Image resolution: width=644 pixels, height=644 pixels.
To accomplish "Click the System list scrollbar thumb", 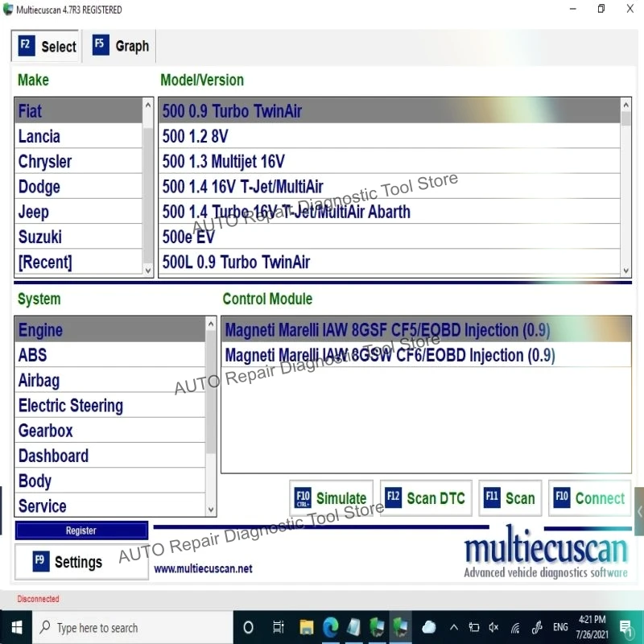I will point(211,392).
